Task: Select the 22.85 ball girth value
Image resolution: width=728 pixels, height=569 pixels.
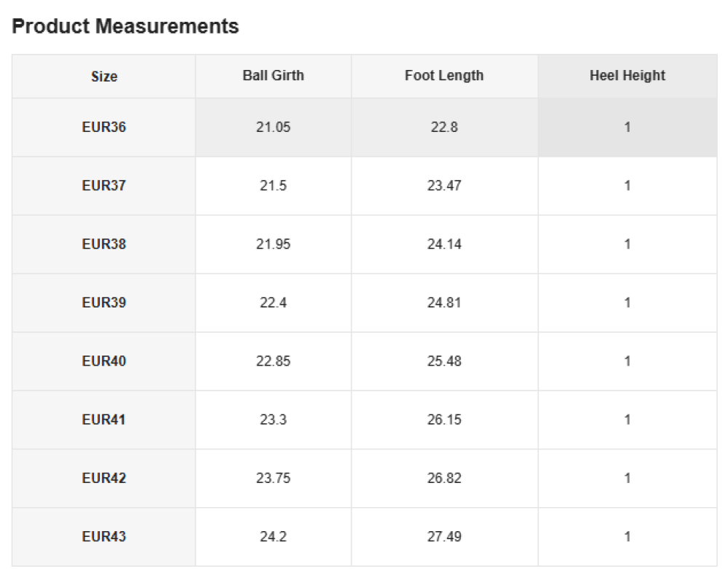Action: coord(273,361)
